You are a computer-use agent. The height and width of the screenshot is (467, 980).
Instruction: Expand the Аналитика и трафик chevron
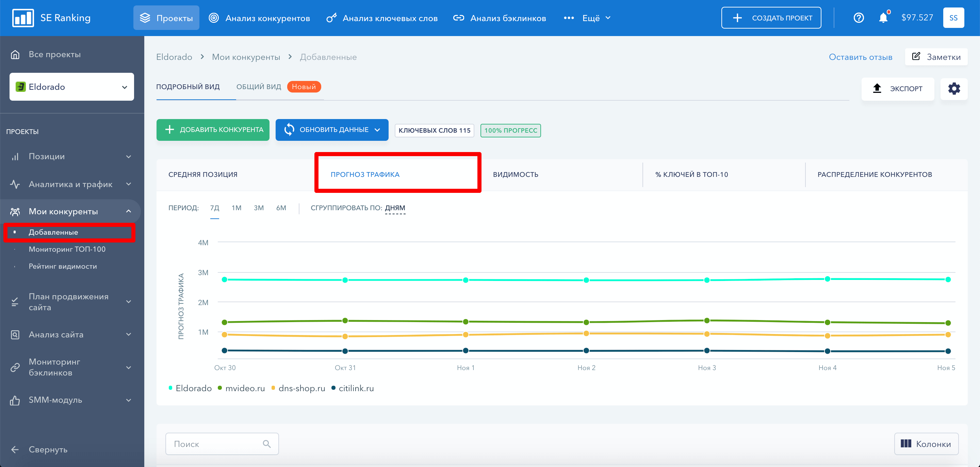click(129, 184)
